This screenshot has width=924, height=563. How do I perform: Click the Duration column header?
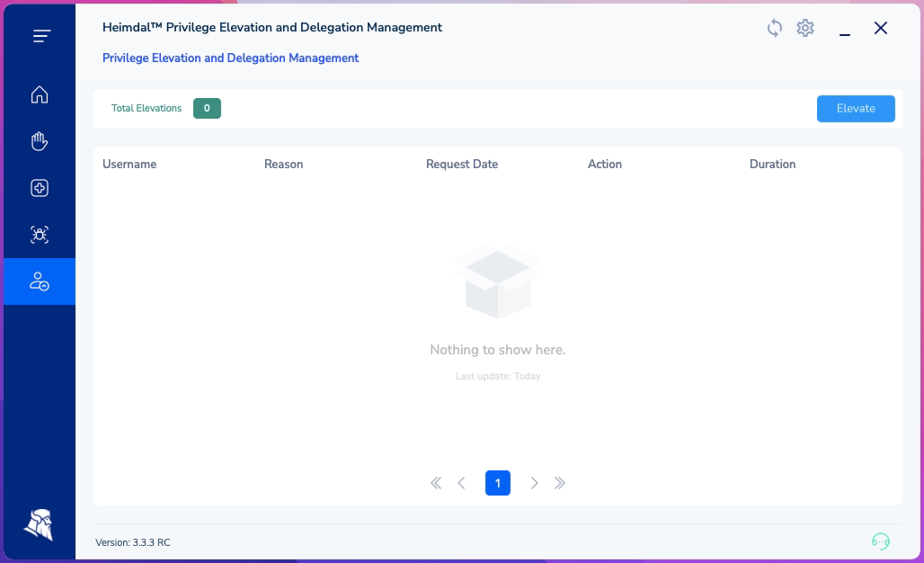[773, 164]
